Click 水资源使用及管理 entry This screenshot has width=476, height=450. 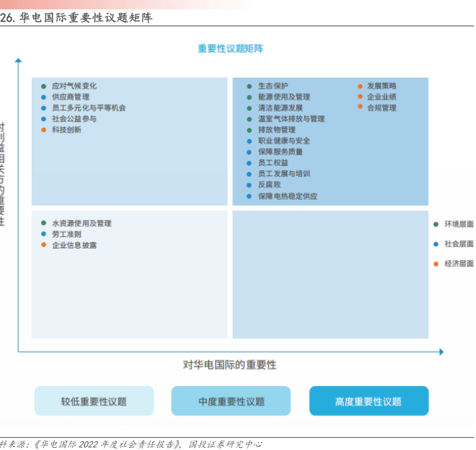tap(82, 224)
